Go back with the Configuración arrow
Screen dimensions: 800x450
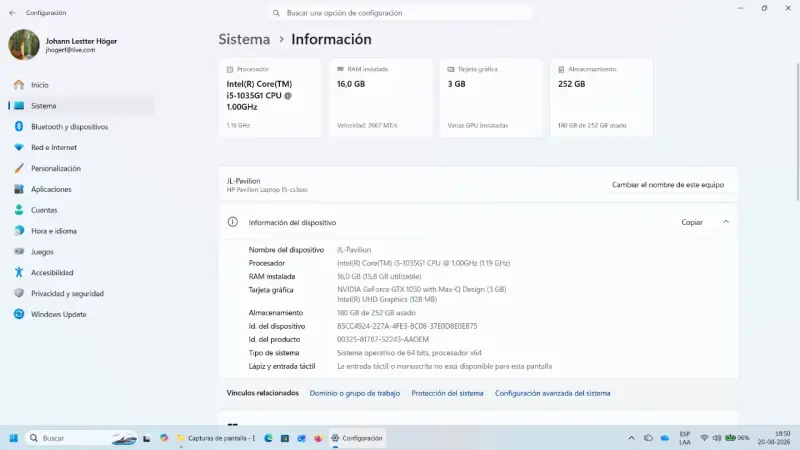[12, 13]
